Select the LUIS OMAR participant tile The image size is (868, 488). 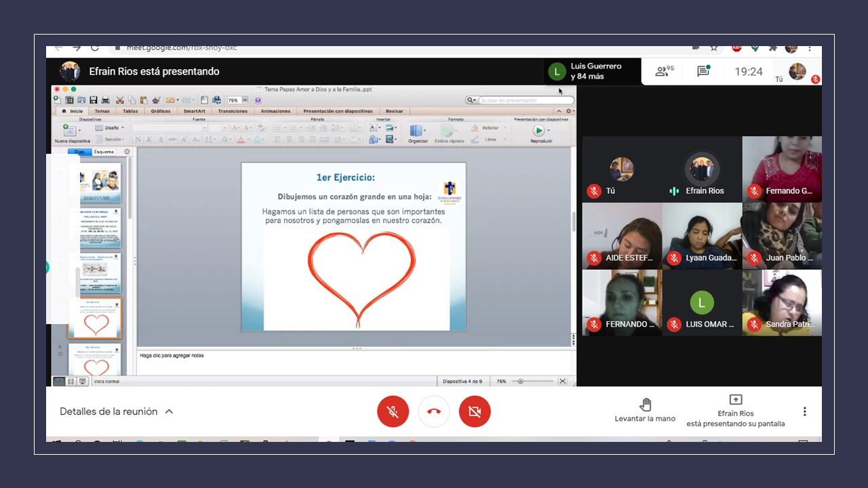(x=702, y=303)
